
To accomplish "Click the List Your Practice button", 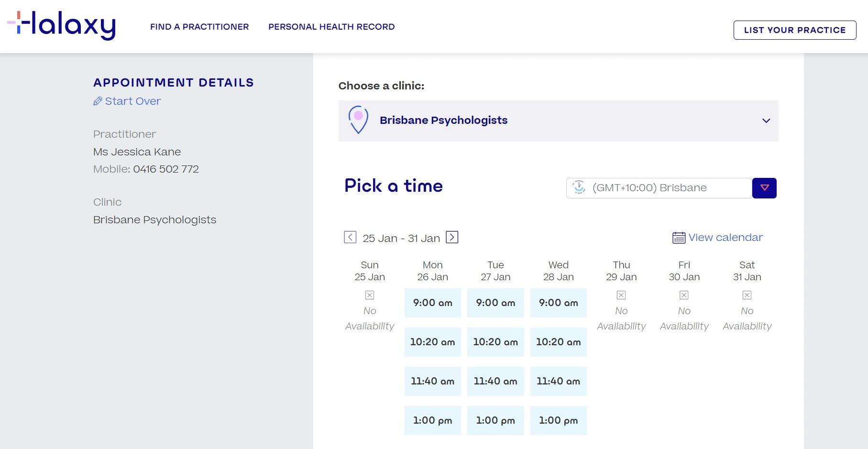I will point(795,30).
